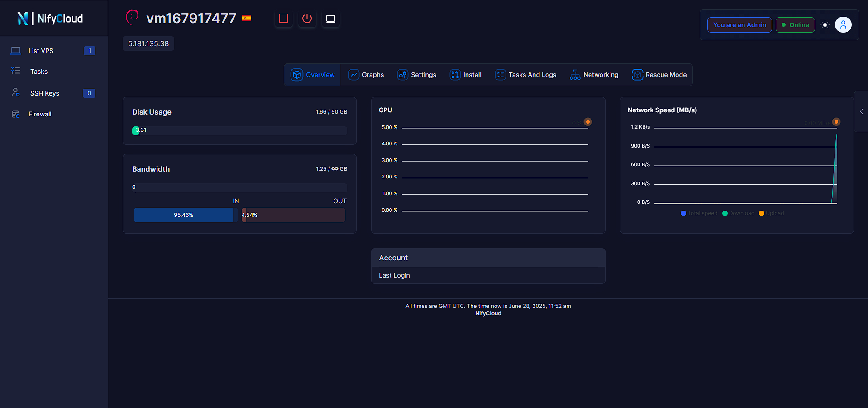
Task: Switch to the Settings tab
Action: coord(417,75)
